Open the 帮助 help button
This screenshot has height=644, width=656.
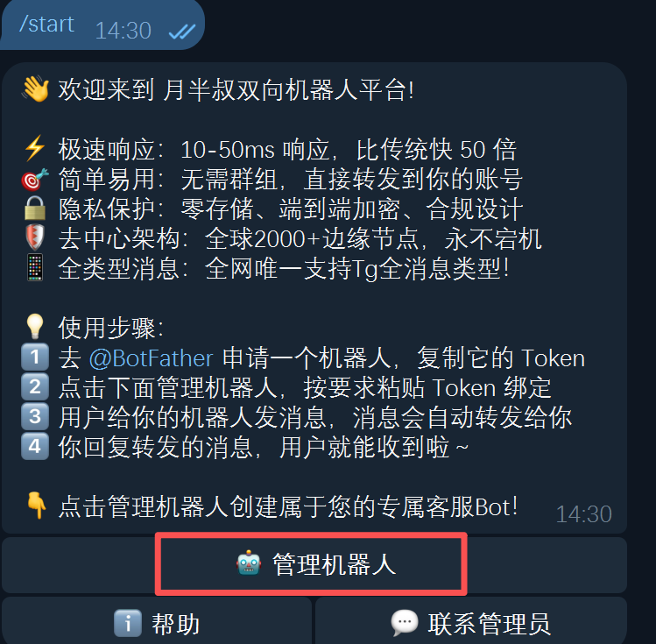point(157,621)
